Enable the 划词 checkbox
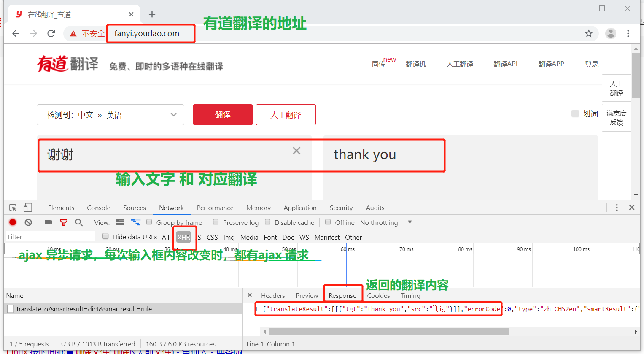 [x=575, y=113]
